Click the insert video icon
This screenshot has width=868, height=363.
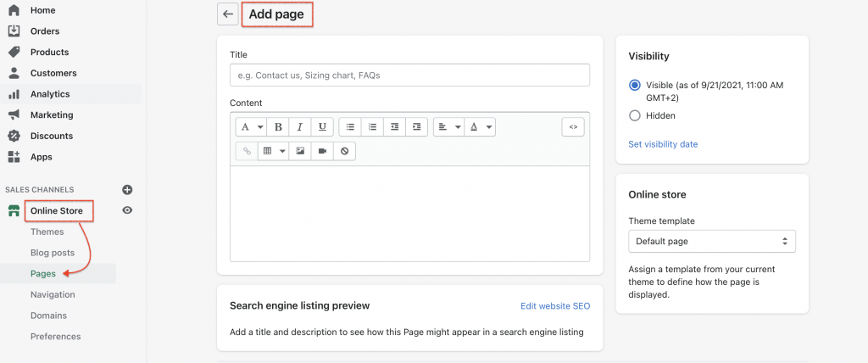pyautogui.click(x=322, y=151)
